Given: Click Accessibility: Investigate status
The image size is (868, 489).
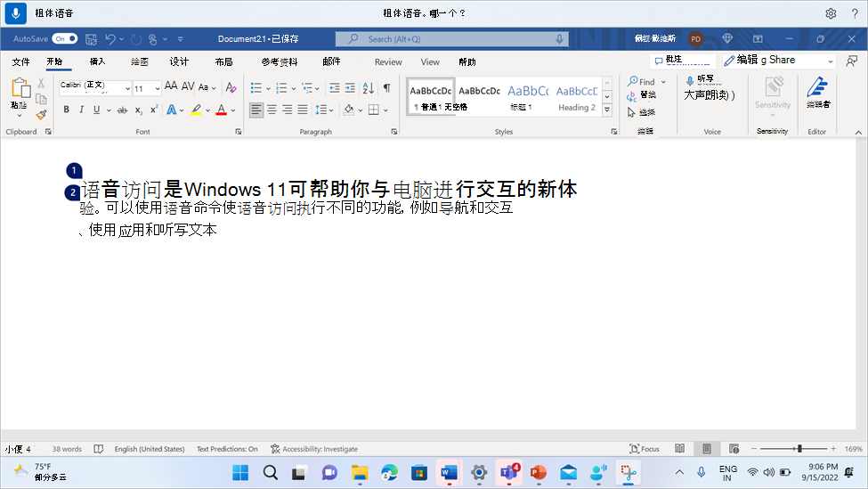Looking at the screenshot, I should [314, 449].
